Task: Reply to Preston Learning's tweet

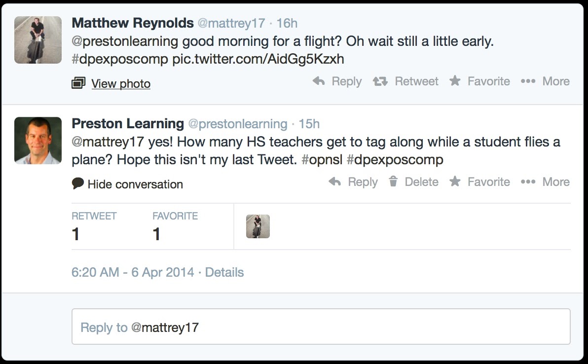Action: pyautogui.click(x=353, y=182)
